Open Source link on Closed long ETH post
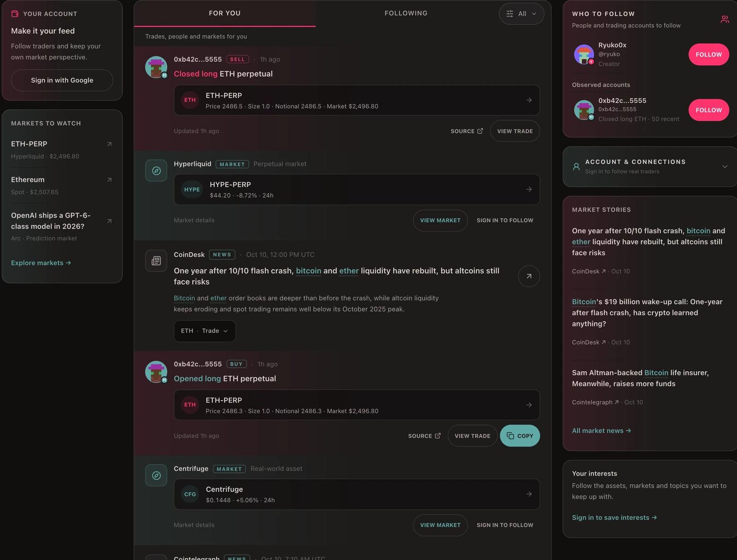Screen dimensions: 737x560 467,131
